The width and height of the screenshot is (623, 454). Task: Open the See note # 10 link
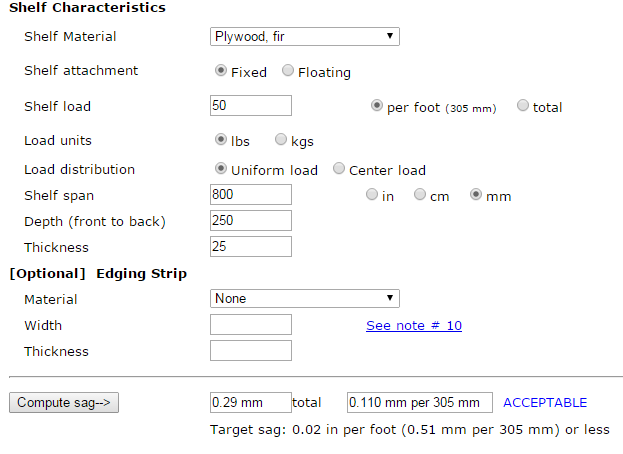click(x=414, y=325)
